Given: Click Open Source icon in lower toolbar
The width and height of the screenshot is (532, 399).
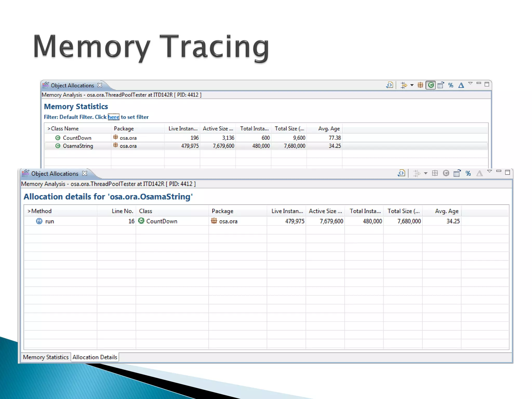Looking at the screenshot, I should click(401, 173).
